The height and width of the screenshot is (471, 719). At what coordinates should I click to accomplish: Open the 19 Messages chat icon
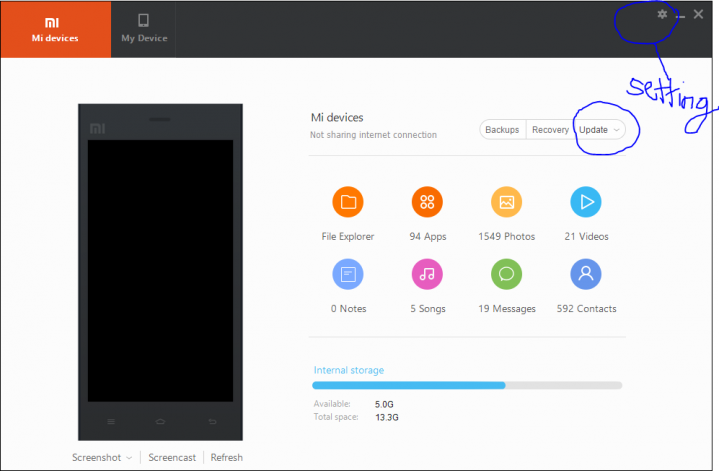(507, 274)
